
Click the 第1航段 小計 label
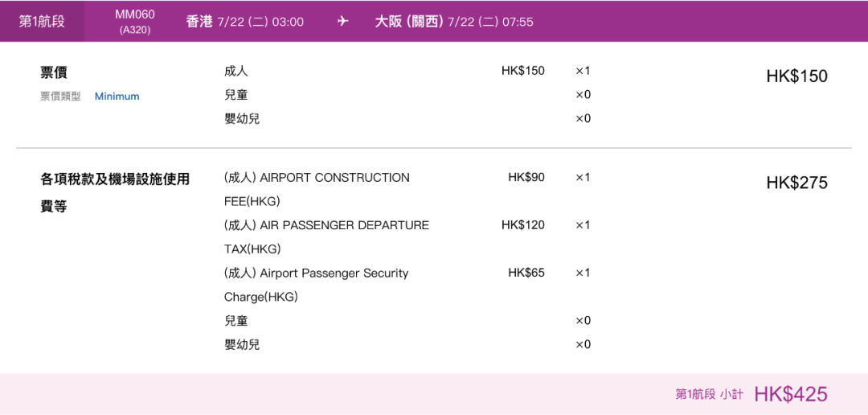tap(709, 395)
